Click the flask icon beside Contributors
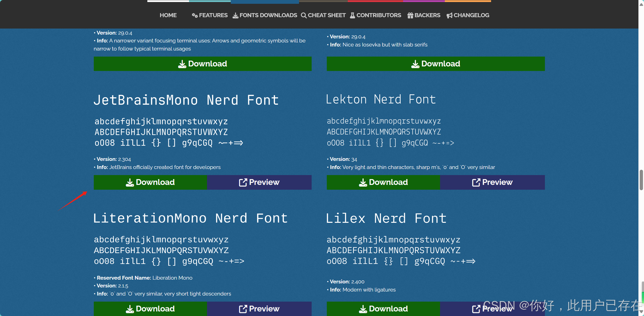 pyautogui.click(x=352, y=15)
